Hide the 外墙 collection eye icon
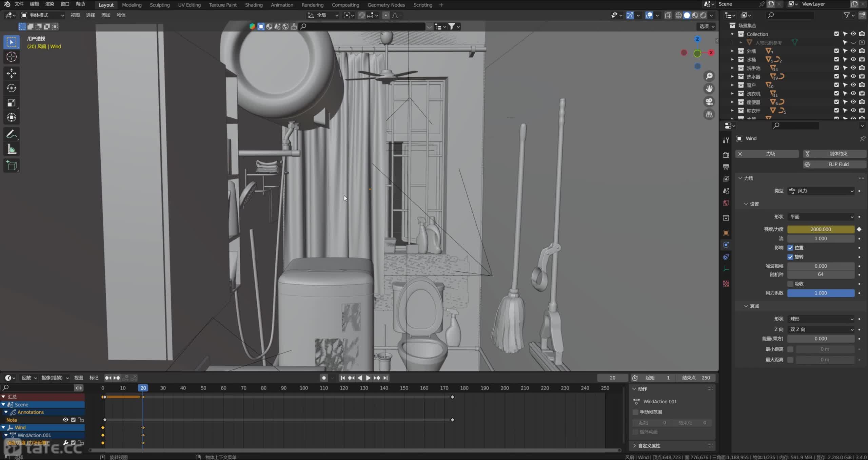The width and height of the screenshot is (868, 460). (x=853, y=51)
